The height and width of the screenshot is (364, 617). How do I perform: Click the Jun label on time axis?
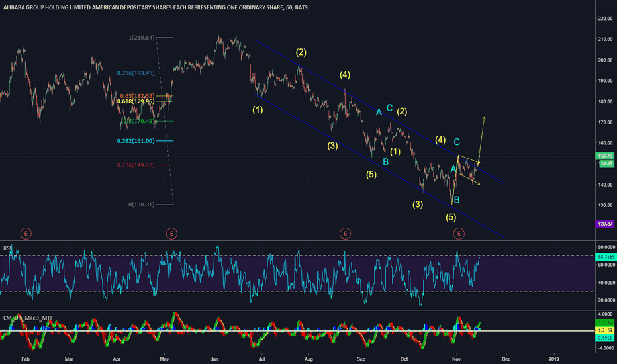(x=214, y=359)
